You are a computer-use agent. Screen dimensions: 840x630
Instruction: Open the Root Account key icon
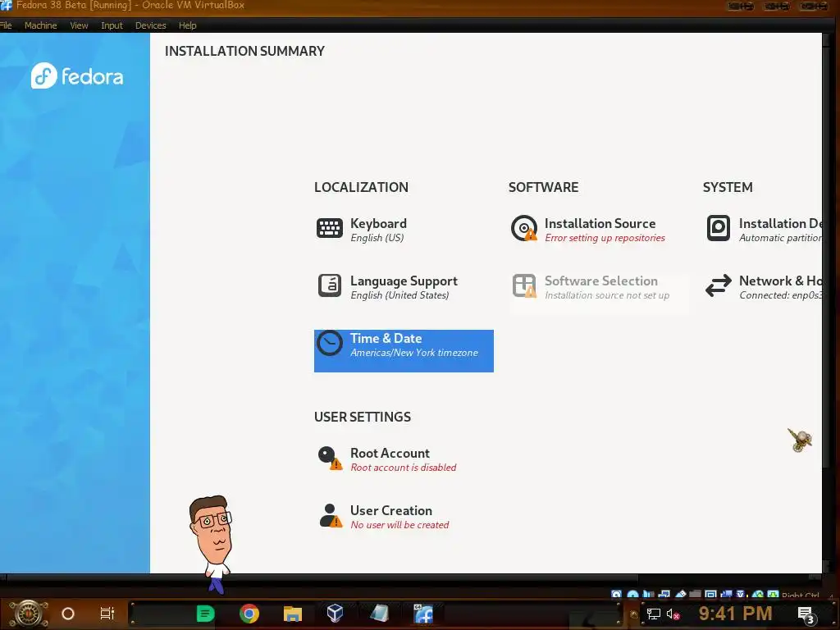click(x=330, y=458)
